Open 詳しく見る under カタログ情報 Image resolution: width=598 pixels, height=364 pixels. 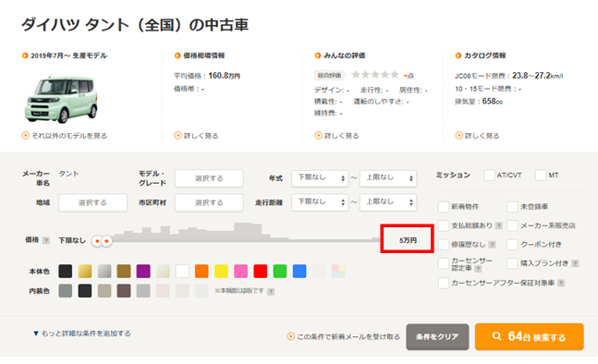coord(477,136)
